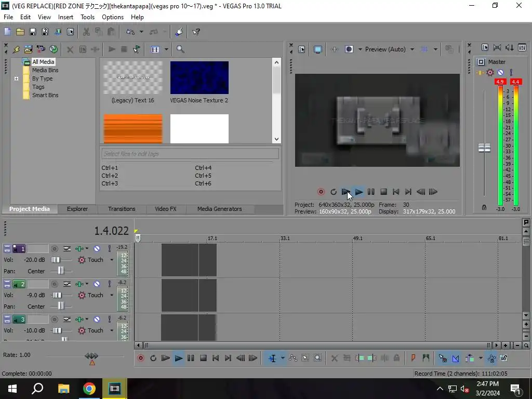
Task: Select the Tags tree item
Action: (x=38, y=87)
